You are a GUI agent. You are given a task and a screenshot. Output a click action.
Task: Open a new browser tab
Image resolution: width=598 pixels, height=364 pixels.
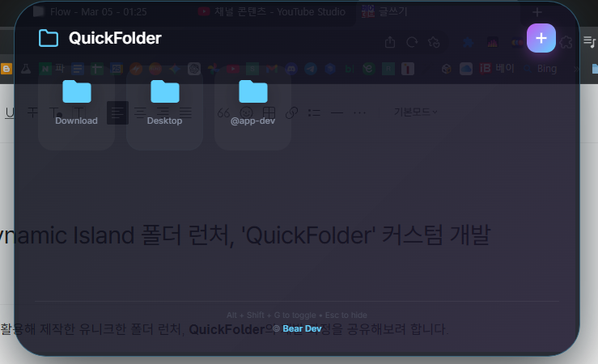pos(537,12)
